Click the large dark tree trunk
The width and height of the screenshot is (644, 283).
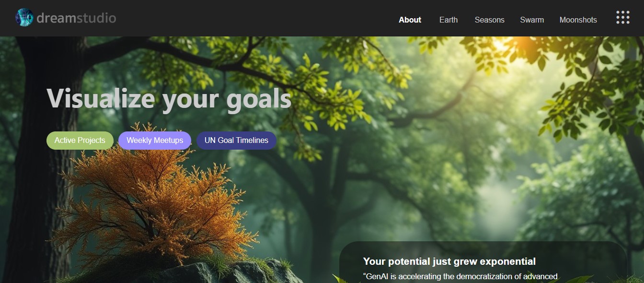[41, 158]
